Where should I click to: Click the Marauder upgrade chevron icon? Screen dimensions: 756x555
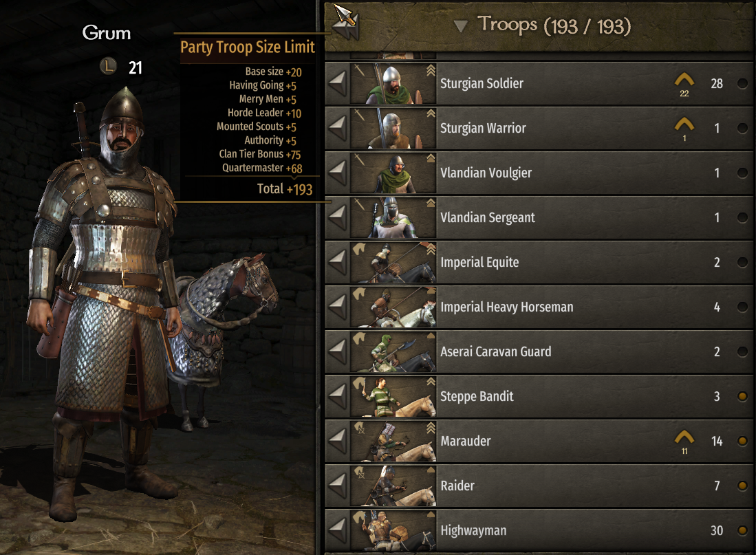(684, 438)
